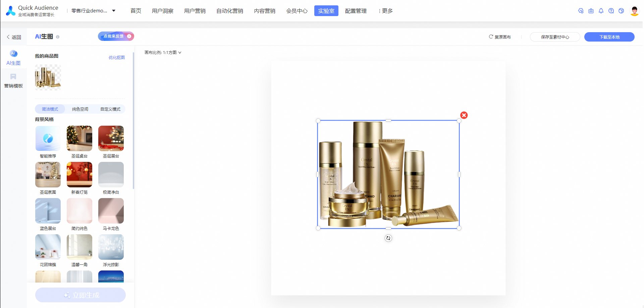The image size is (644, 308).
Task: Choose the 简约纯色 background style
Action: tap(79, 211)
